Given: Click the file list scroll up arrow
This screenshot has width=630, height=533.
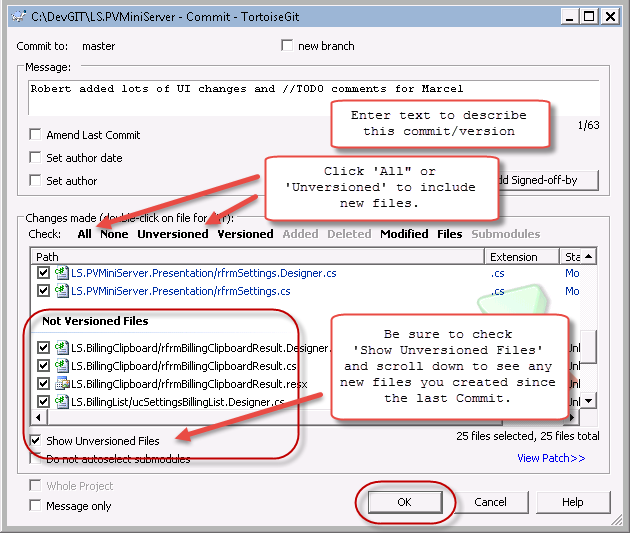Looking at the screenshot, I should [589, 256].
